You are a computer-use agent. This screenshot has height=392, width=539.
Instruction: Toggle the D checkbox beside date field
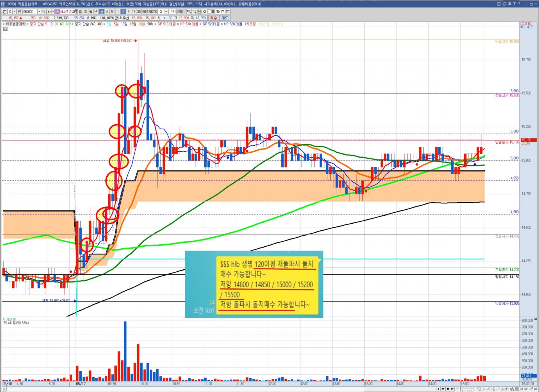(x=210, y=12)
